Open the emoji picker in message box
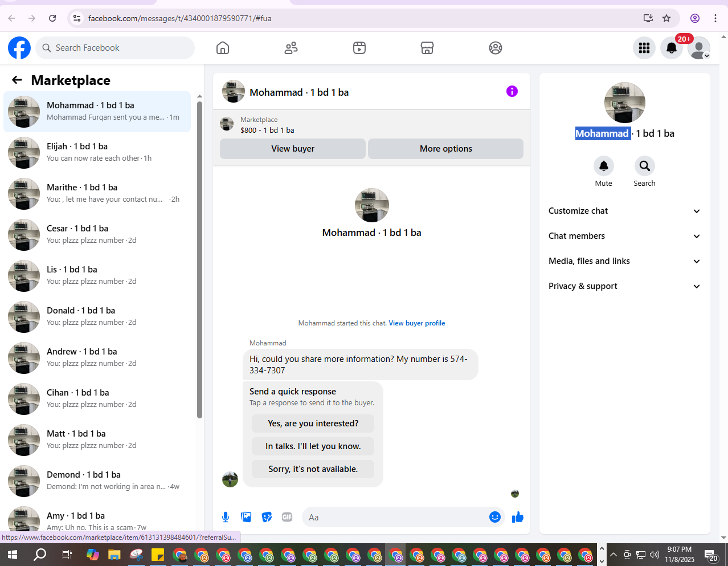The width and height of the screenshot is (728, 566). (x=495, y=517)
